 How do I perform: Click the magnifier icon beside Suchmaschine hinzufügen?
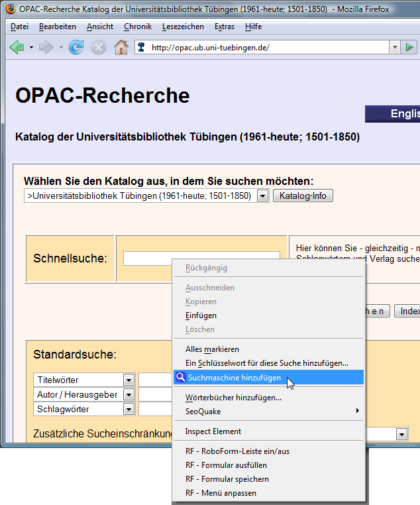[x=181, y=377]
